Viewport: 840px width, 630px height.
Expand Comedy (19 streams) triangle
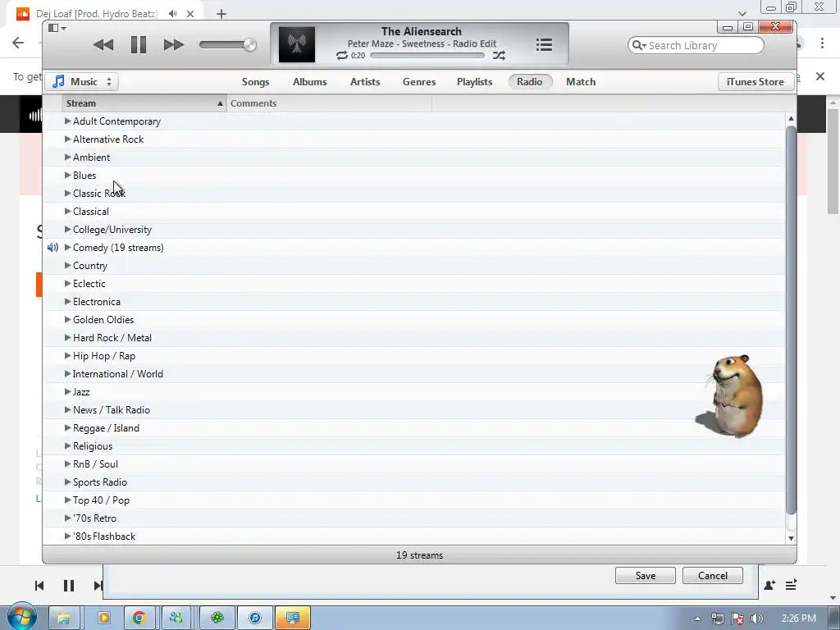[67, 248]
